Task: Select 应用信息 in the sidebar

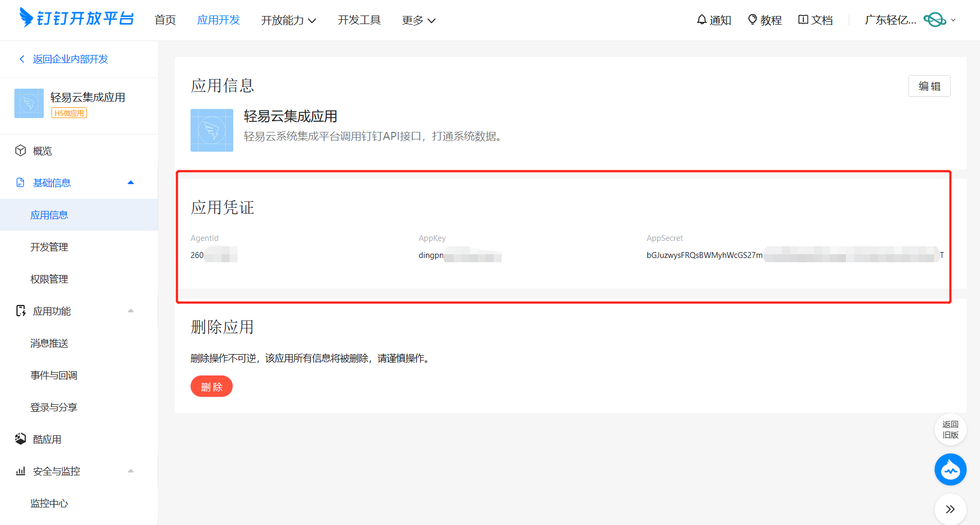Action: [79, 215]
